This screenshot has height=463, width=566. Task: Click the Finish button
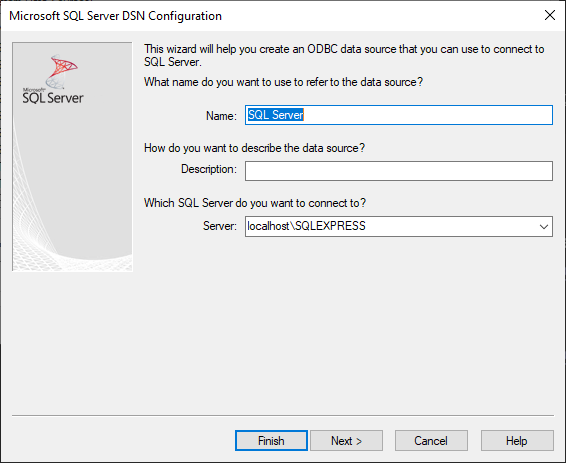271,440
